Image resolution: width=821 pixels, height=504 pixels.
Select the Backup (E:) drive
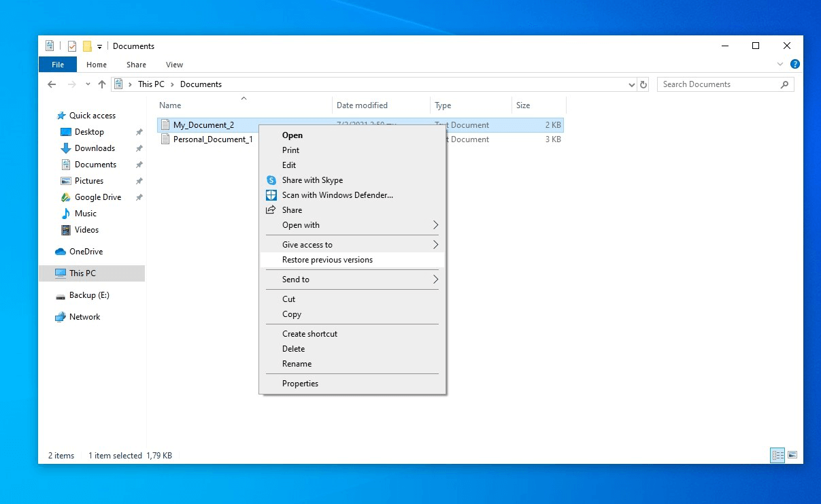pos(88,295)
